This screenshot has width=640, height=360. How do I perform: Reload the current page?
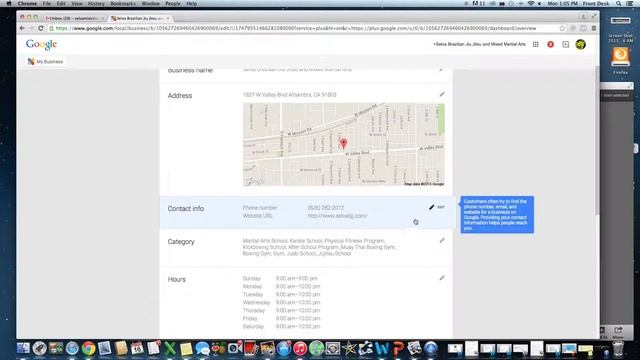coord(41,28)
